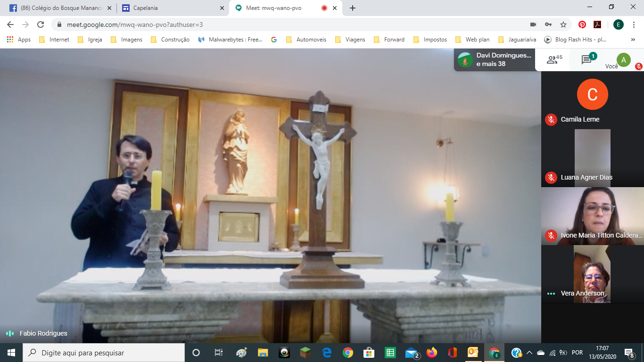Select the Luana Agner Dias video tile
This screenshot has width=644, height=362.
(x=593, y=157)
